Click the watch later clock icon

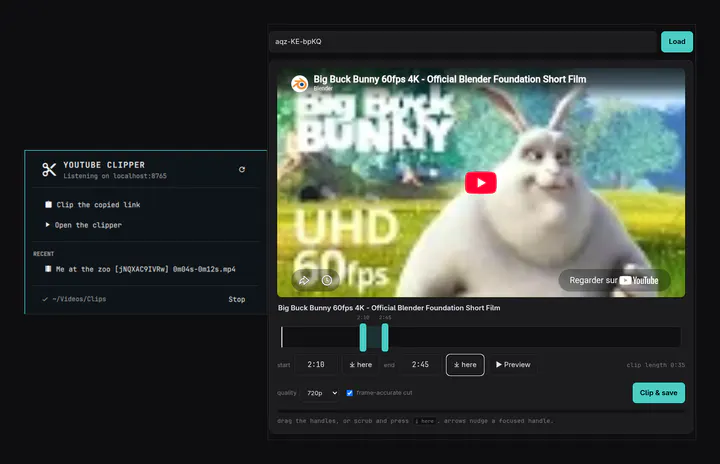[327, 280]
